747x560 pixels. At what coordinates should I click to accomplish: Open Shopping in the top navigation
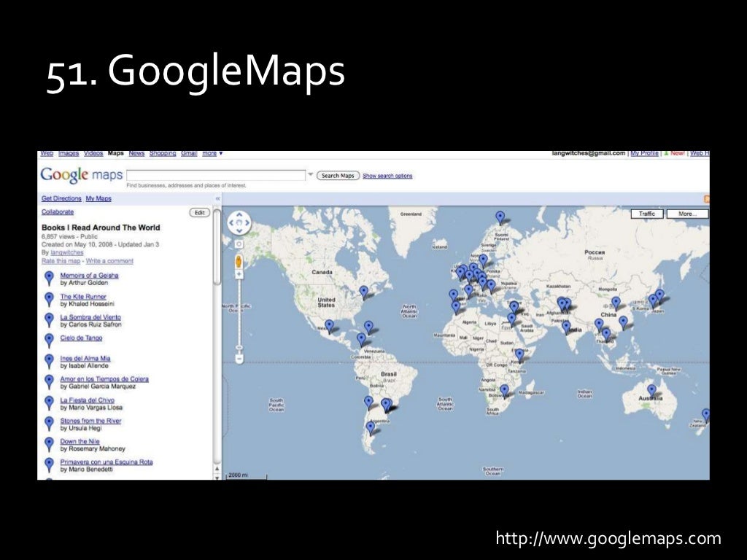[163, 153]
